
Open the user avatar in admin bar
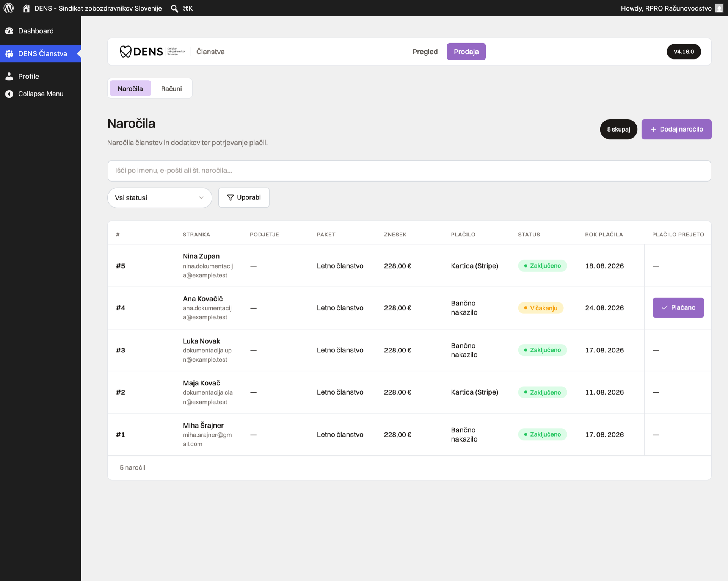719,8
